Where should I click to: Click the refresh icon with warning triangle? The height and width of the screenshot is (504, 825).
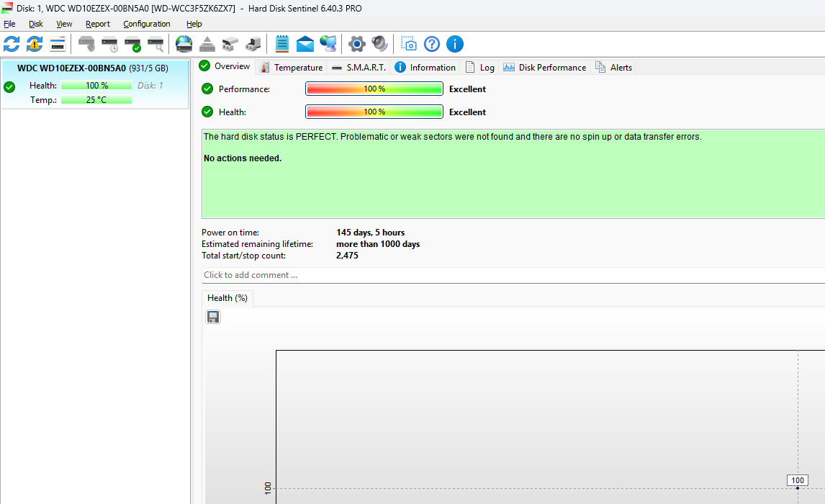[x=35, y=44]
